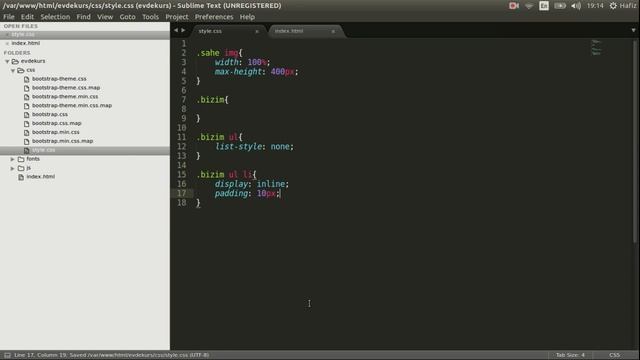
Task: Open bootstrap.css in sidebar
Action: click(50, 115)
